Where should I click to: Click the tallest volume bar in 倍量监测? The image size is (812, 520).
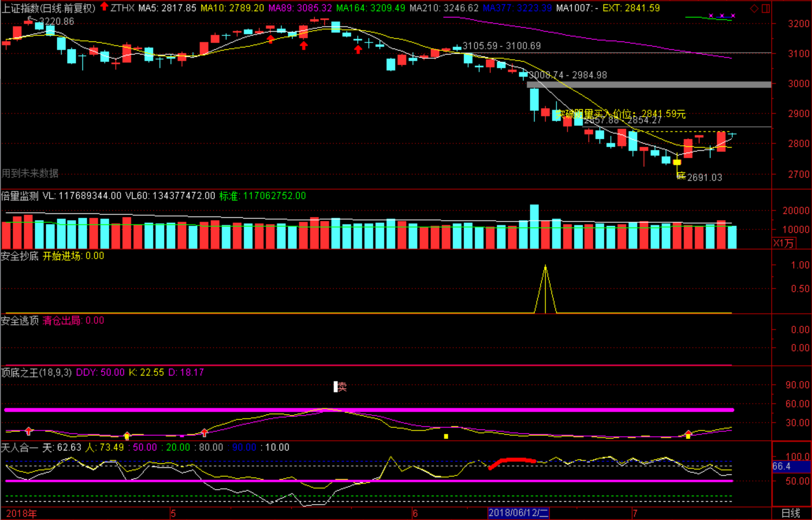(535, 227)
